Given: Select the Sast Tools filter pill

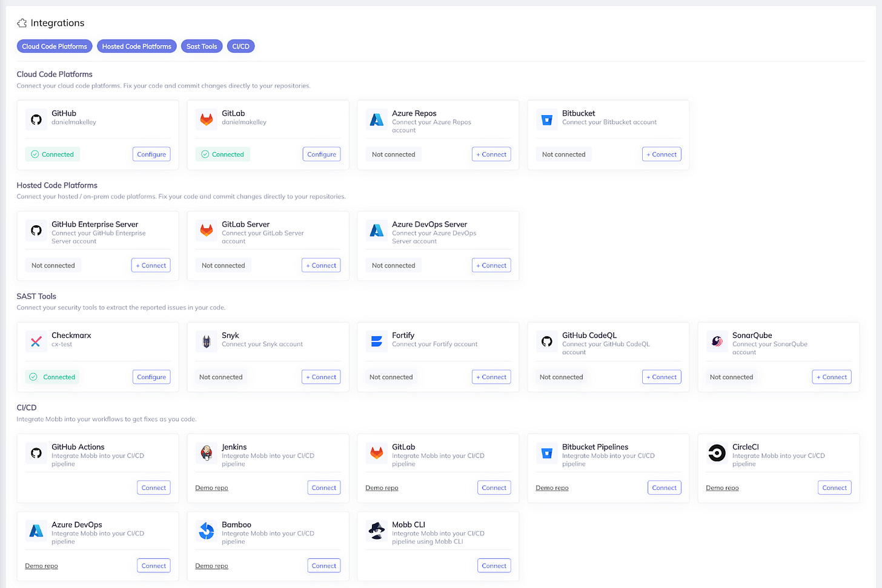Looking at the screenshot, I should tap(202, 46).
